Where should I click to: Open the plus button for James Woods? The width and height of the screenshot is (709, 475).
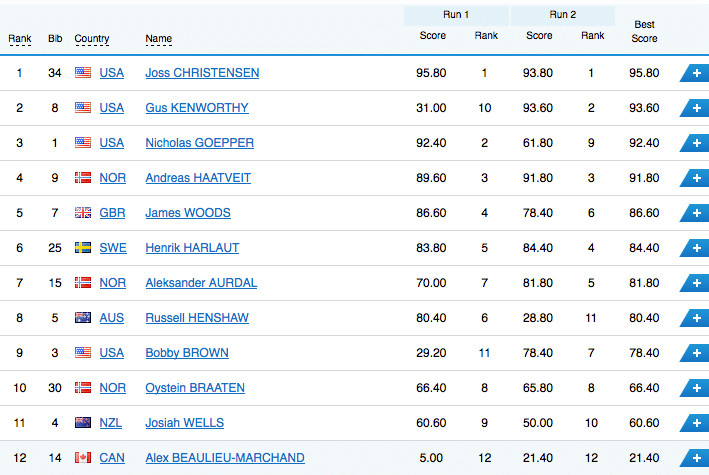(695, 213)
